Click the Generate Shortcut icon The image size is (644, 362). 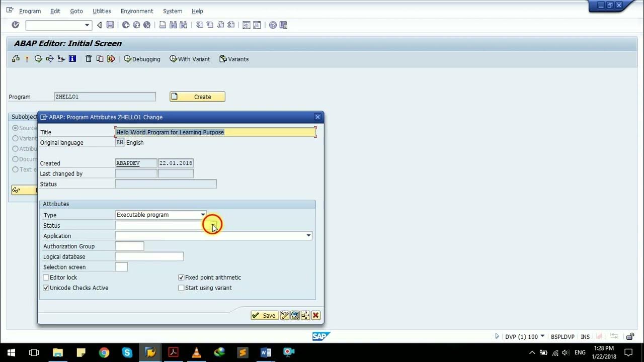257,25
